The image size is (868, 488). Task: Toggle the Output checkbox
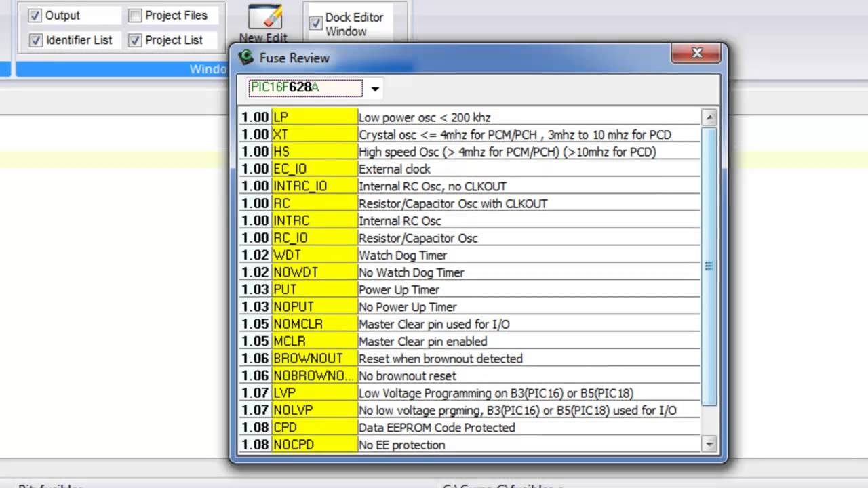tap(35, 15)
